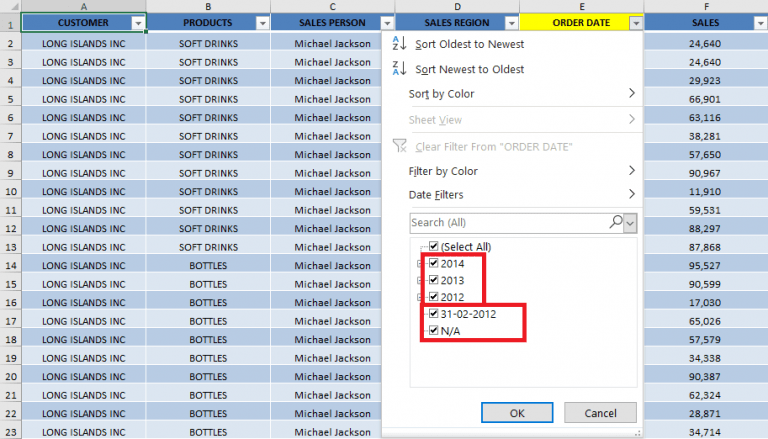Viewport: 768px width, 439px height.
Task: Click the search magnifier icon in filter box
Action: point(616,222)
